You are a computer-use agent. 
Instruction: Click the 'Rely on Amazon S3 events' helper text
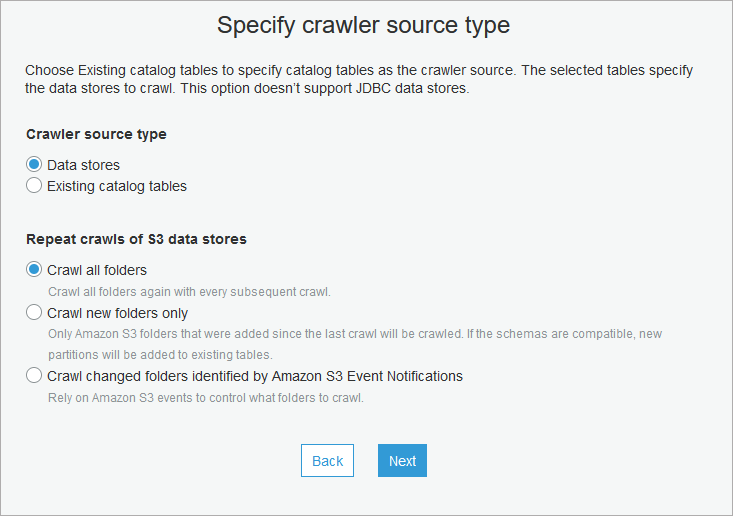point(205,397)
